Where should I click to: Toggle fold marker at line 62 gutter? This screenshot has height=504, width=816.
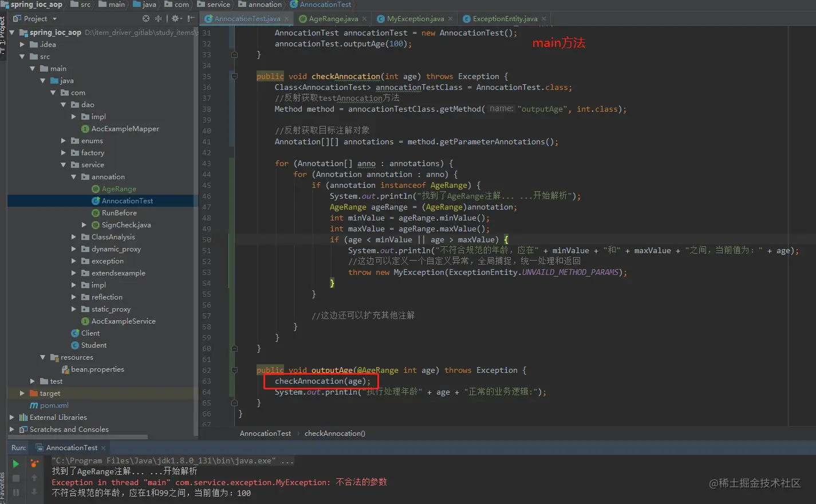click(234, 370)
